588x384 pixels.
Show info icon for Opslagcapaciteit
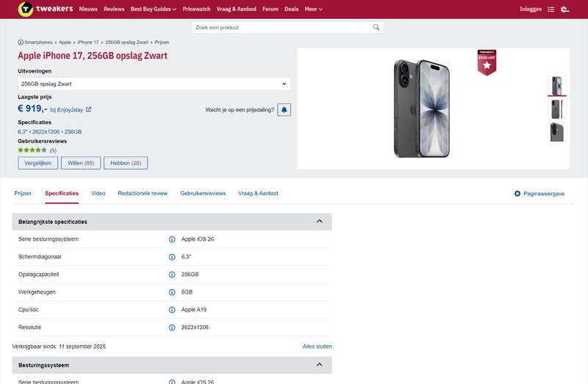(172, 275)
